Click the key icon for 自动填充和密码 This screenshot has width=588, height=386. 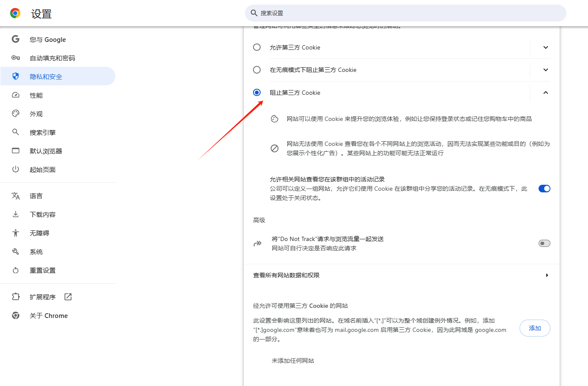point(16,58)
